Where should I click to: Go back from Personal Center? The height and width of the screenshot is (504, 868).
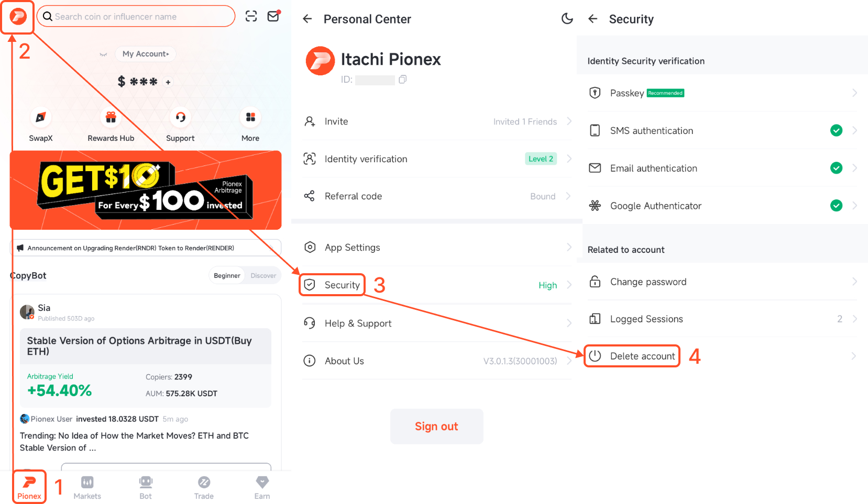(307, 19)
